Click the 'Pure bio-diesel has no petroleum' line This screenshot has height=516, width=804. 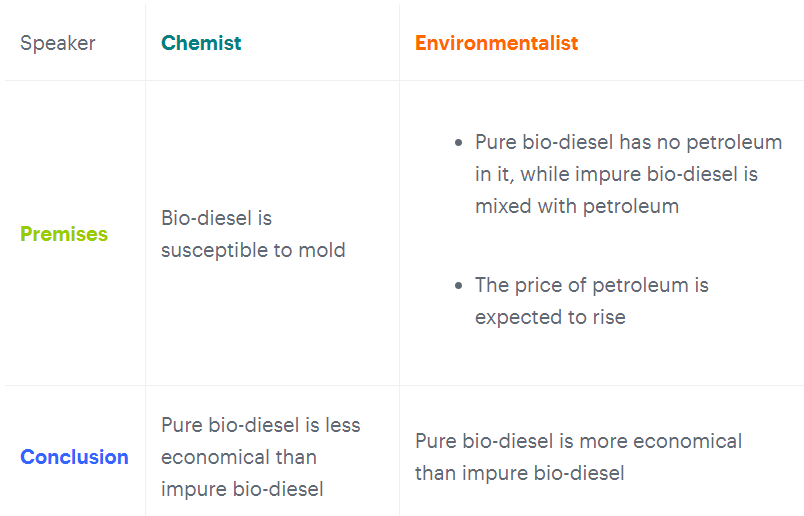coord(628,142)
